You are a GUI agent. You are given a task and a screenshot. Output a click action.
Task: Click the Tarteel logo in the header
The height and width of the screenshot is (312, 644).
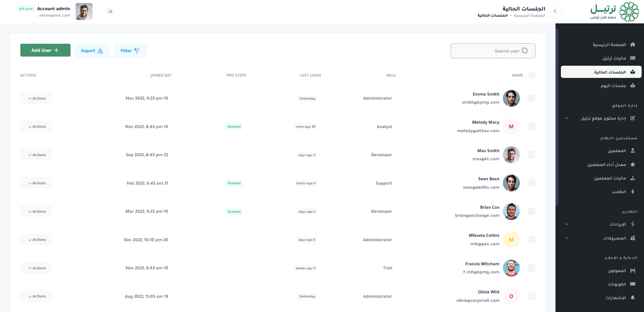pos(614,12)
